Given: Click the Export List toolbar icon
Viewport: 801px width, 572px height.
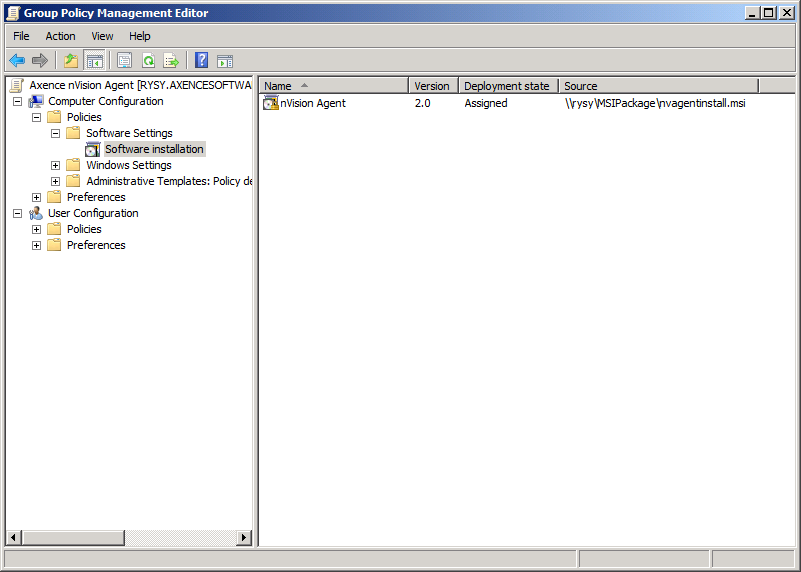Looking at the screenshot, I should pos(171,60).
